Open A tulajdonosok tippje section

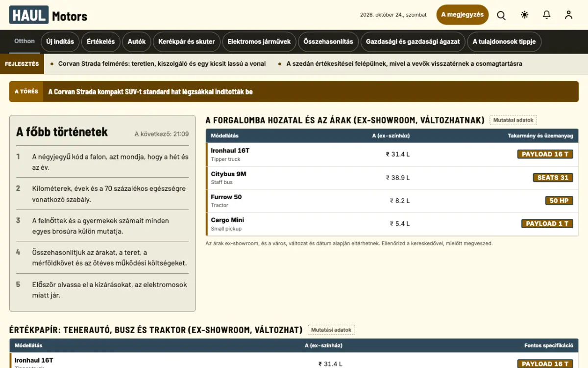point(504,42)
